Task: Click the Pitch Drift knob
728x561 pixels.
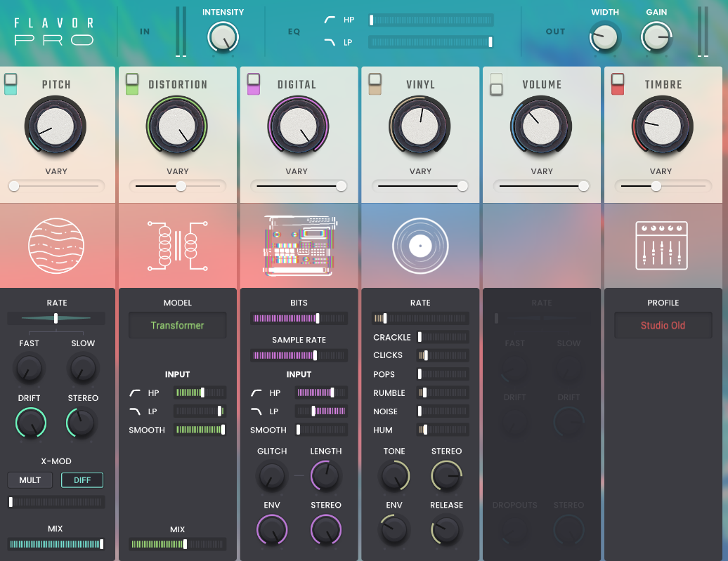Action: [x=31, y=423]
